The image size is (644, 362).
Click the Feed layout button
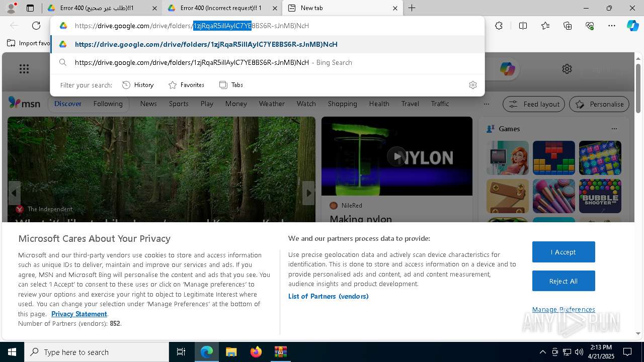[x=534, y=104]
